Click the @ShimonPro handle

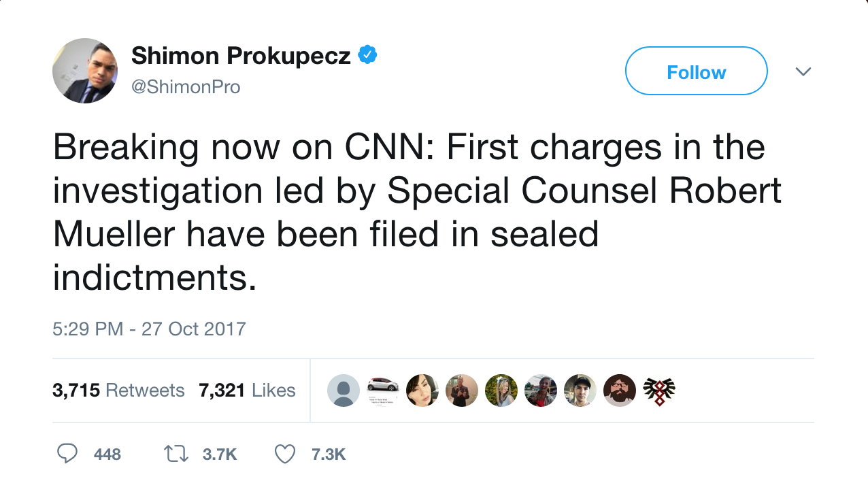(x=186, y=87)
